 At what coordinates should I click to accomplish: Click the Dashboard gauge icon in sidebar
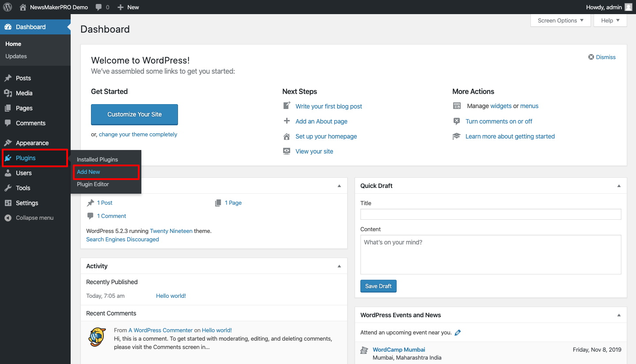(8, 27)
